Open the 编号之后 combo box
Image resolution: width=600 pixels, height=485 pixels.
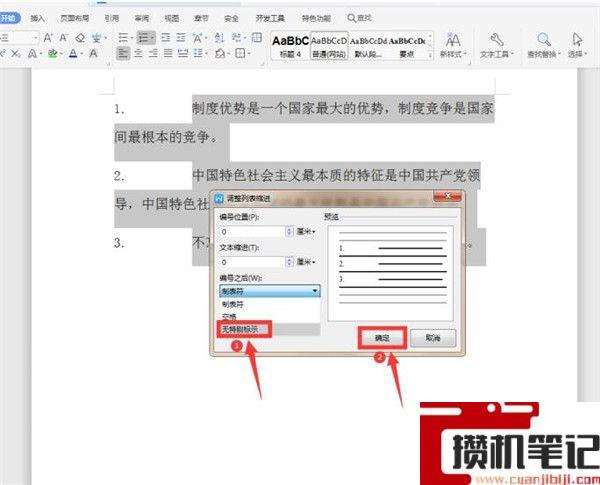click(270, 291)
